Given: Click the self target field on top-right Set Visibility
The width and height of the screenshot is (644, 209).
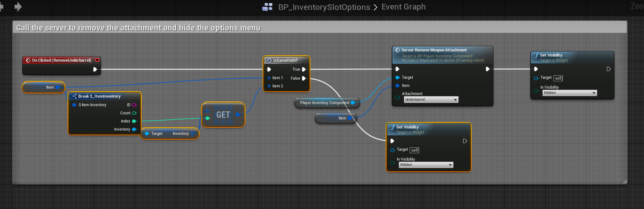Looking at the screenshot, I should (x=558, y=78).
